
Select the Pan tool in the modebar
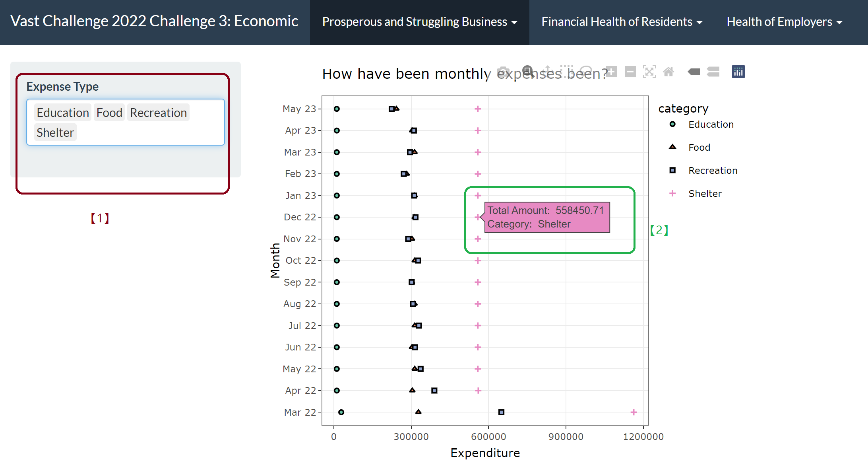pos(548,72)
